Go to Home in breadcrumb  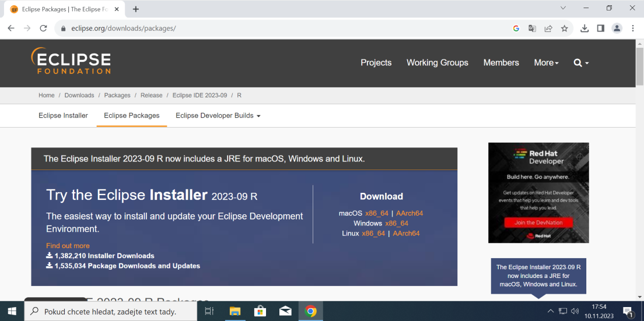point(47,95)
